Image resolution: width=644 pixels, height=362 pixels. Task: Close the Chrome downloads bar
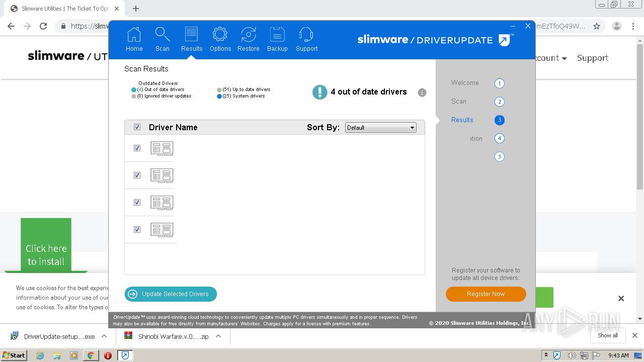pos(635,335)
